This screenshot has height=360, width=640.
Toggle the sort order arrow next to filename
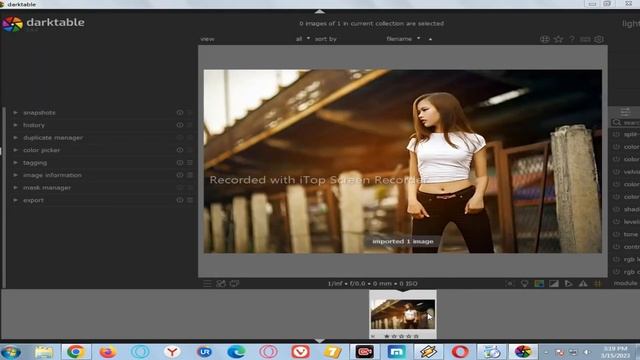[x=430, y=39]
